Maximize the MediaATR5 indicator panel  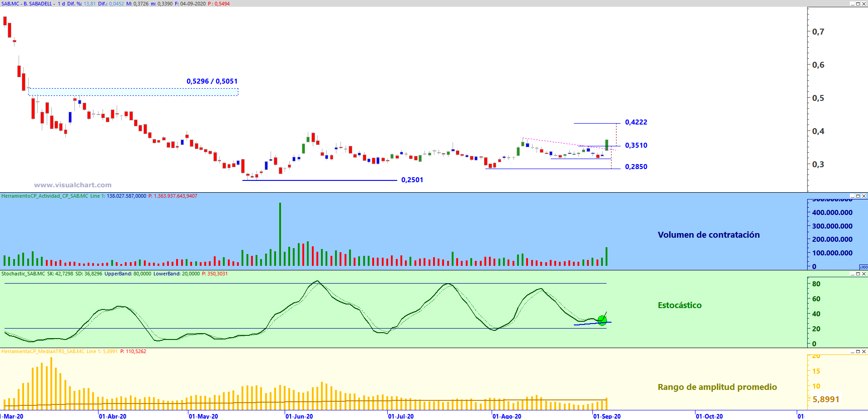pyautogui.click(x=858, y=351)
